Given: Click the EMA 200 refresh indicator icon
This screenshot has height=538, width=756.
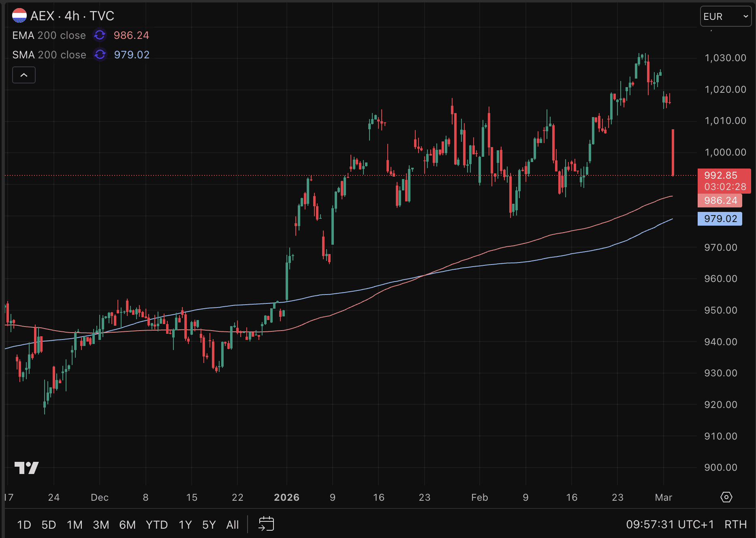Looking at the screenshot, I should click(x=100, y=35).
